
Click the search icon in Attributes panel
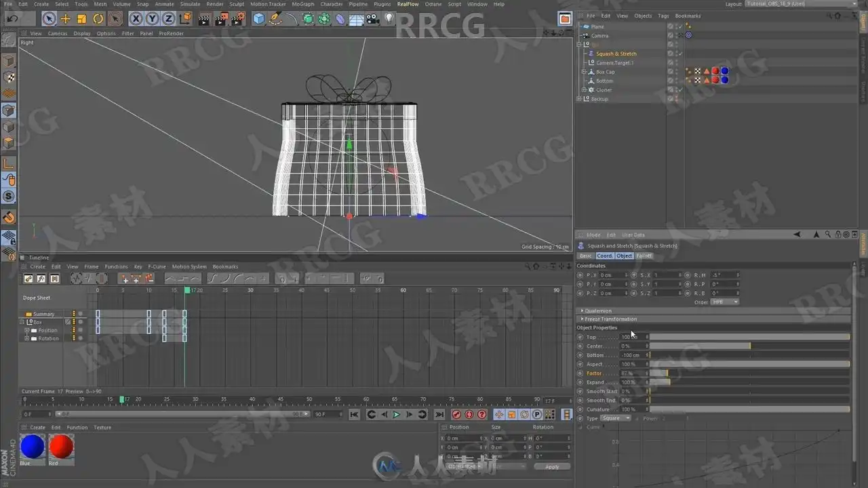(828, 235)
